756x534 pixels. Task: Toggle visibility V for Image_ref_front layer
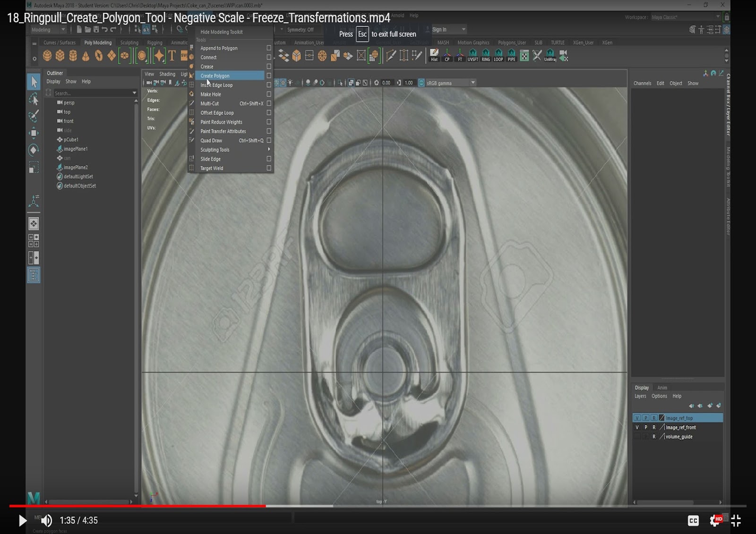click(637, 427)
